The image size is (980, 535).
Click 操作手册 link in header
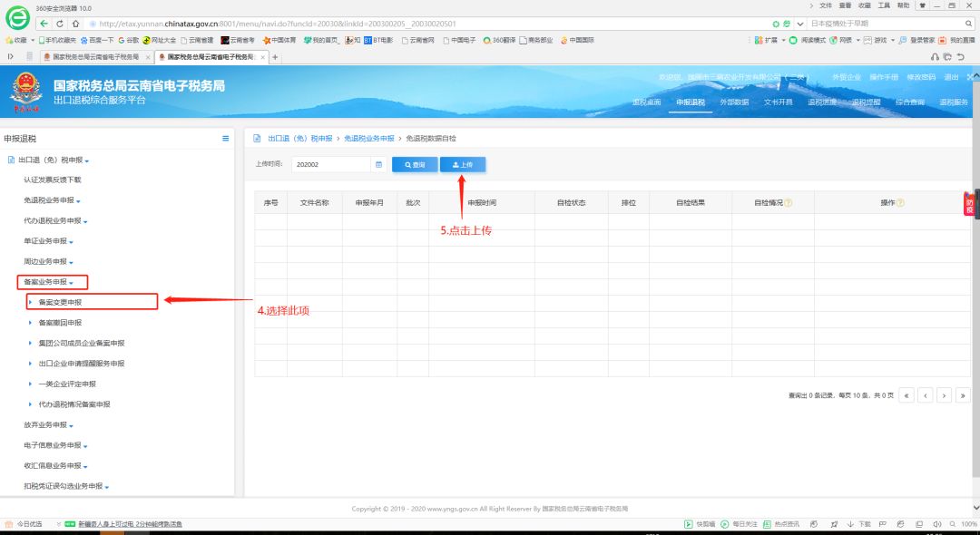(884, 77)
